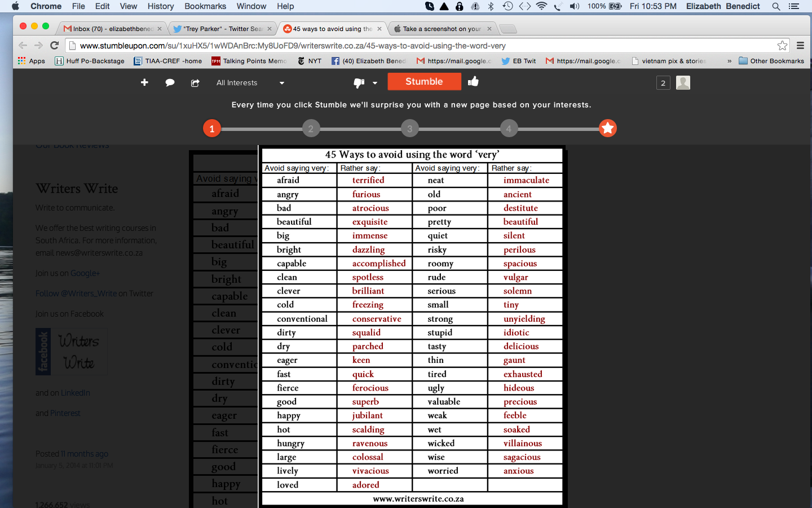Open the View menu
The image size is (812, 508).
point(129,6)
